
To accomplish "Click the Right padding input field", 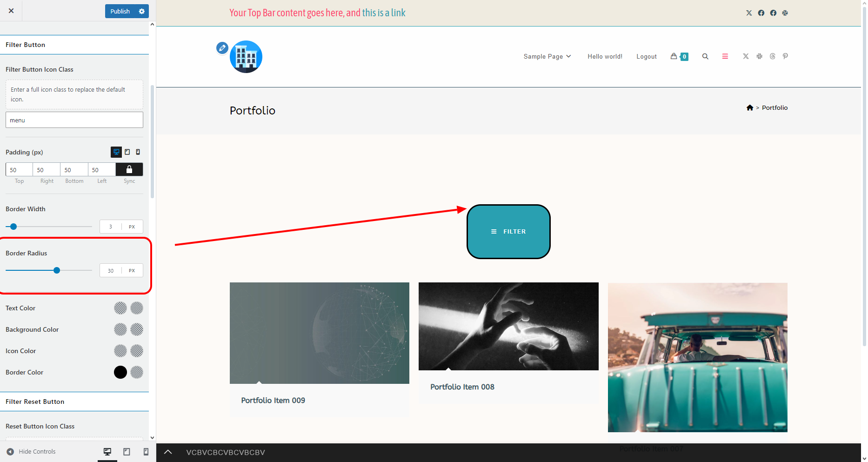I will point(47,170).
